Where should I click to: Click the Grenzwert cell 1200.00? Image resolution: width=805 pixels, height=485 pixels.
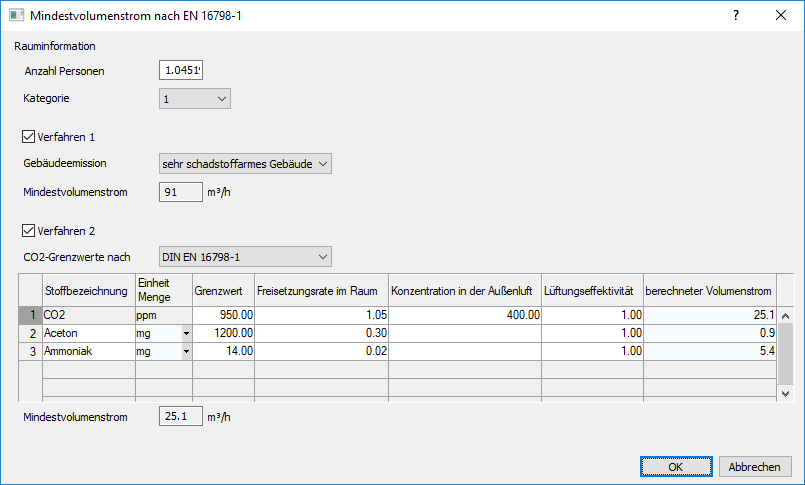tap(223, 334)
